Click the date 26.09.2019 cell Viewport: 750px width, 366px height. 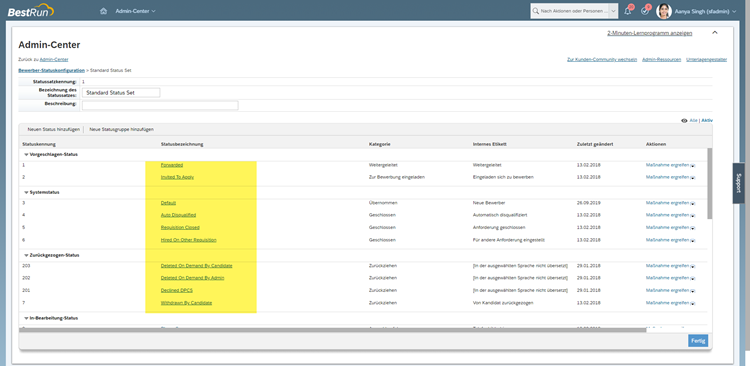point(589,203)
